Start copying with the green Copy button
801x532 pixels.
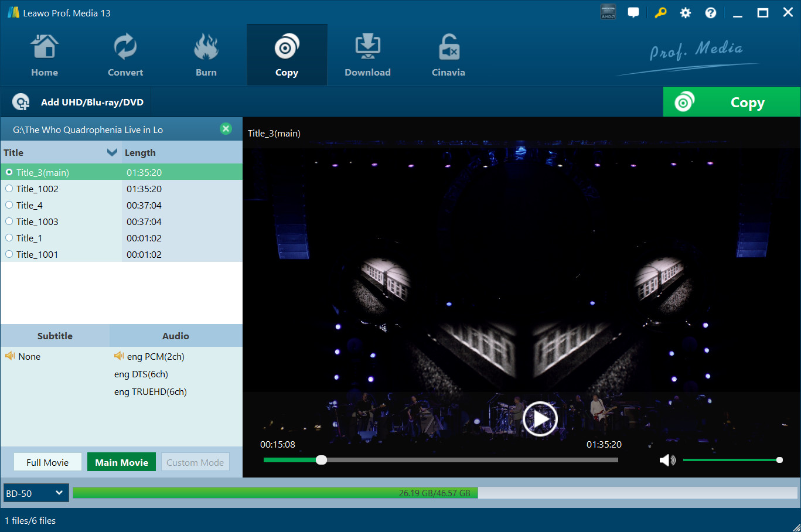click(x=731, y=102)
